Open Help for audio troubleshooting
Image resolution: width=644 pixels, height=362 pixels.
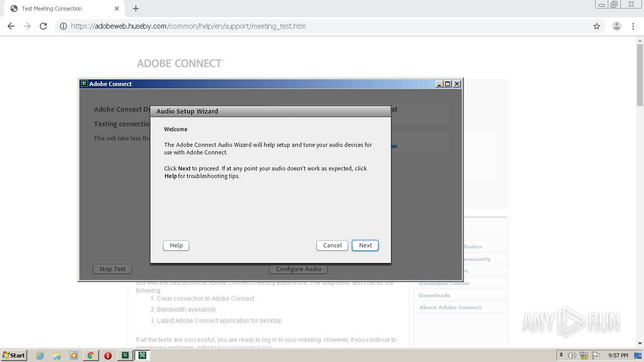click(x=176, y=245)
